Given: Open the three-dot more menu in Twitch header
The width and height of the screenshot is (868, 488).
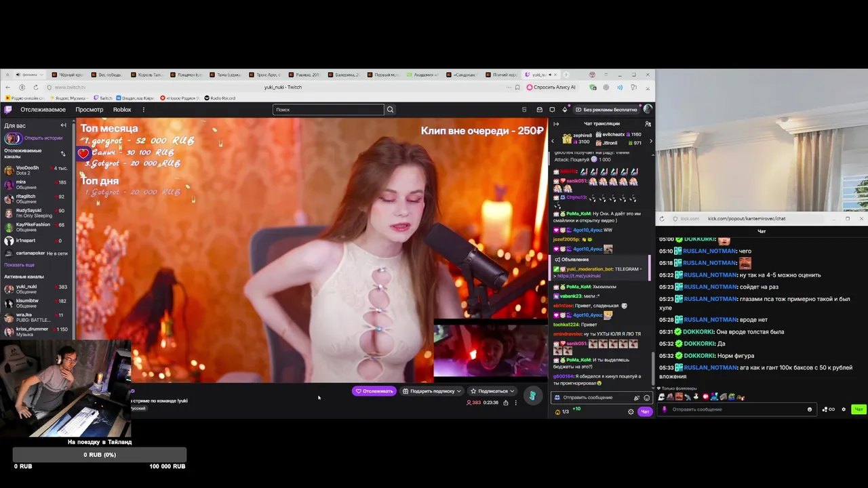Looking at the screenshot, I should tap(143, 110).
